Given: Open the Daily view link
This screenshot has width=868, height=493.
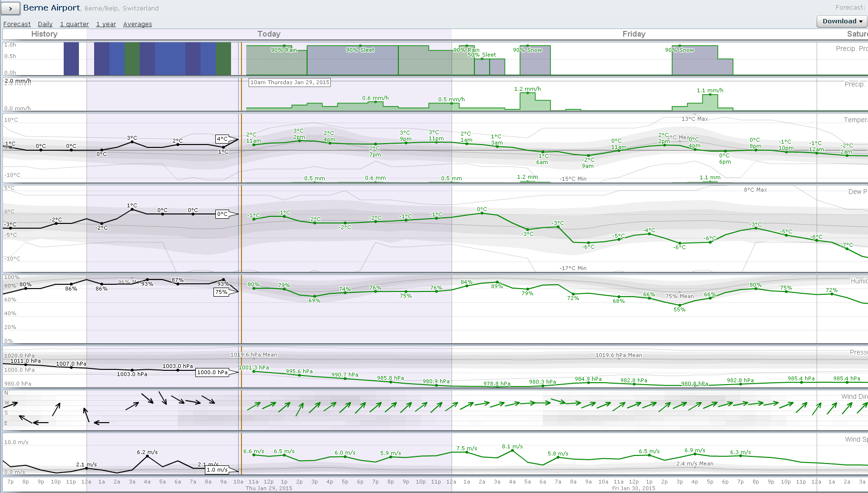Looking at the screenshot, I should click(x=45, y=24).
